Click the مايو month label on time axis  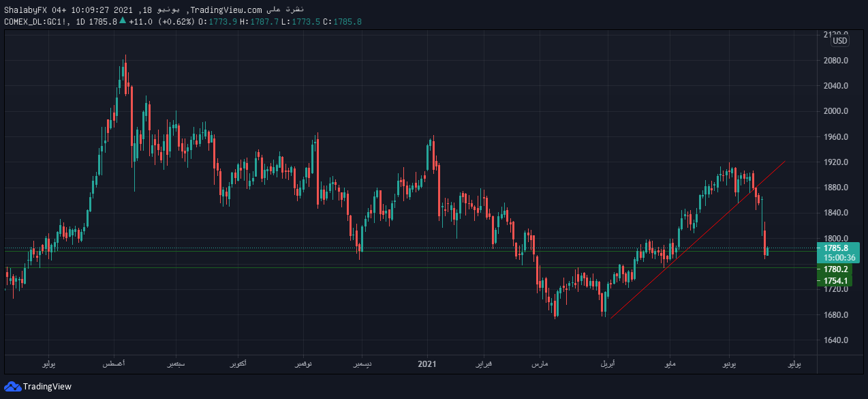coord(670,365)
